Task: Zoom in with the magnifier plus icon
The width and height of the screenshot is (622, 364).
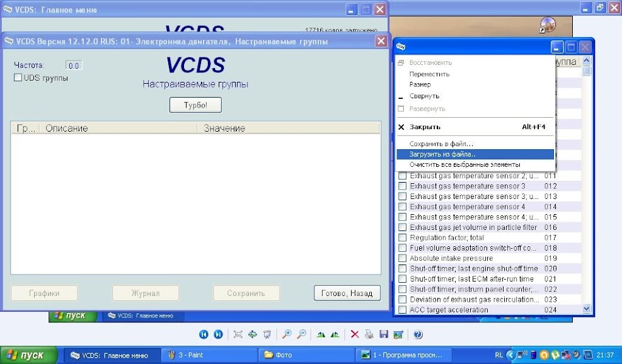Action: tap(286, 334)
